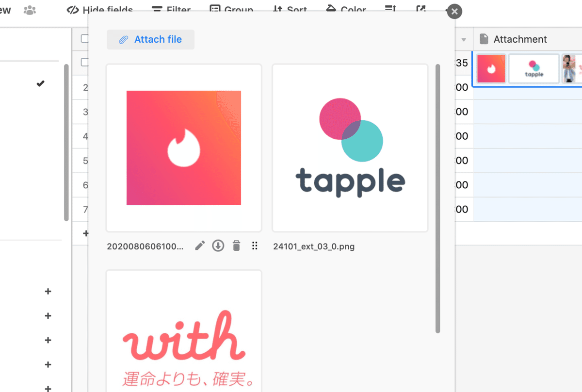Click the row height icon
This screenshot has width=582, height=392.
coord(390,9)
